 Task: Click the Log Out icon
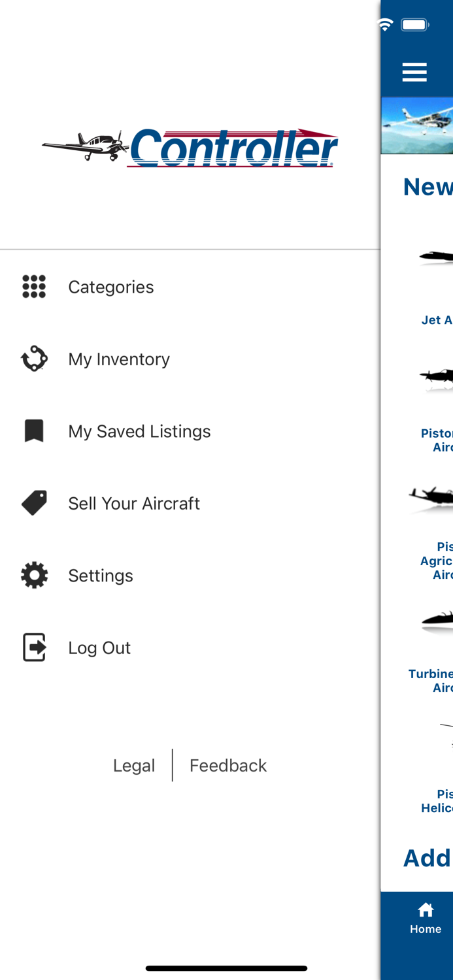tap(33, 647)
